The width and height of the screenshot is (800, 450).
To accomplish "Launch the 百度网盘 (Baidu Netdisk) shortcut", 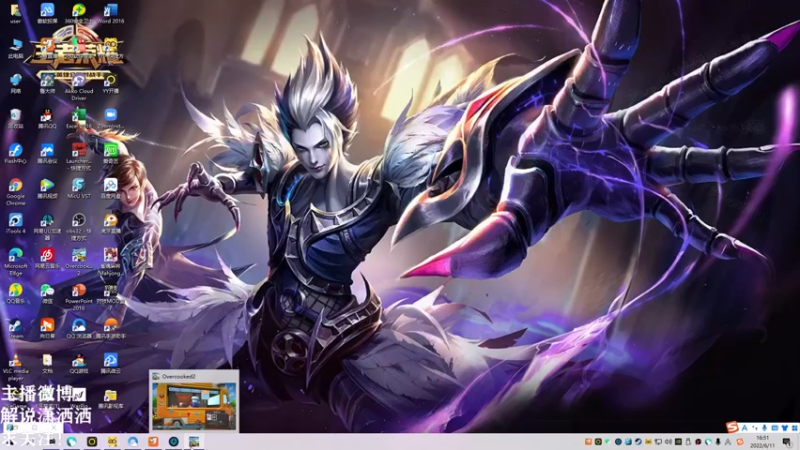I will point(110,188).
